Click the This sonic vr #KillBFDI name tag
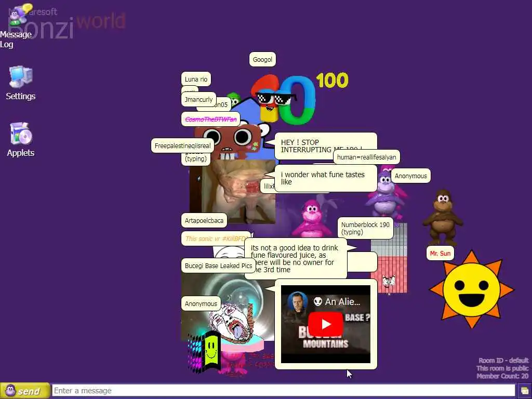This screenshot has width=532, height=399. click(x=216, y=238)
